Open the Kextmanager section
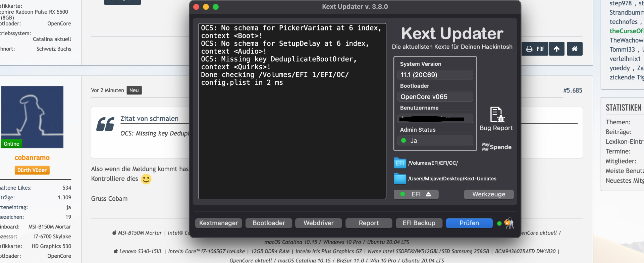 click(218, 223)
